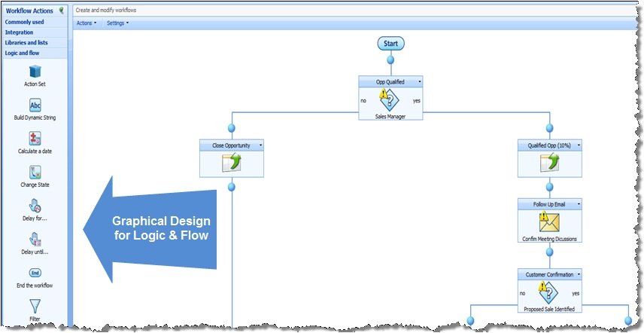This screenshot has width=644, height=333.
Task: Click the Follow Up Email title bar
Action: [549, 204]
